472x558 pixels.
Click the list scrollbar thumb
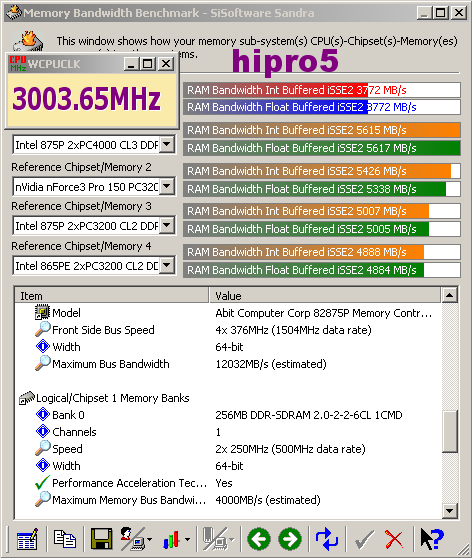(x=450, y=431)
